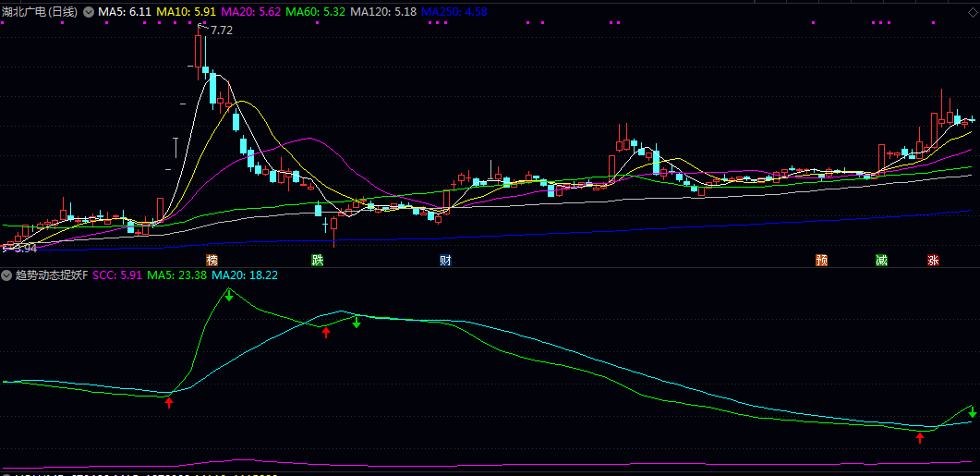Click the green 减 marker icon

pos(881,261)
